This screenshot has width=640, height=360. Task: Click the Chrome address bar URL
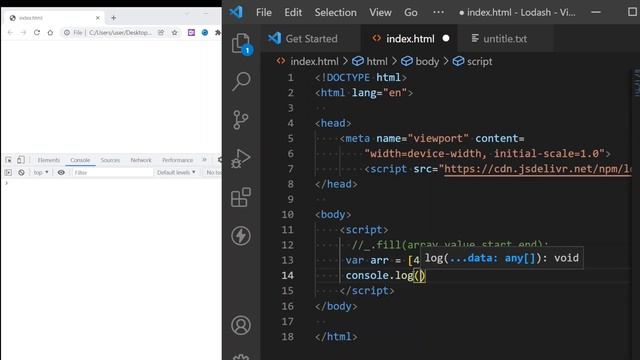click(x=120, y=32)
